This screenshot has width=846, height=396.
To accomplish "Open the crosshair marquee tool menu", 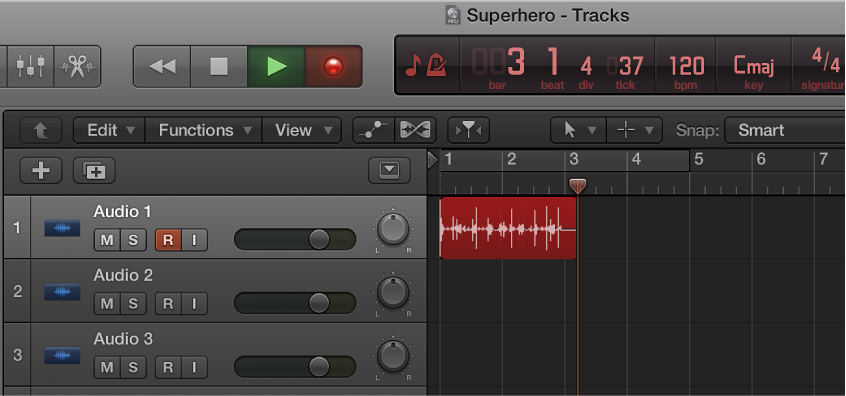I will (634, 130).
